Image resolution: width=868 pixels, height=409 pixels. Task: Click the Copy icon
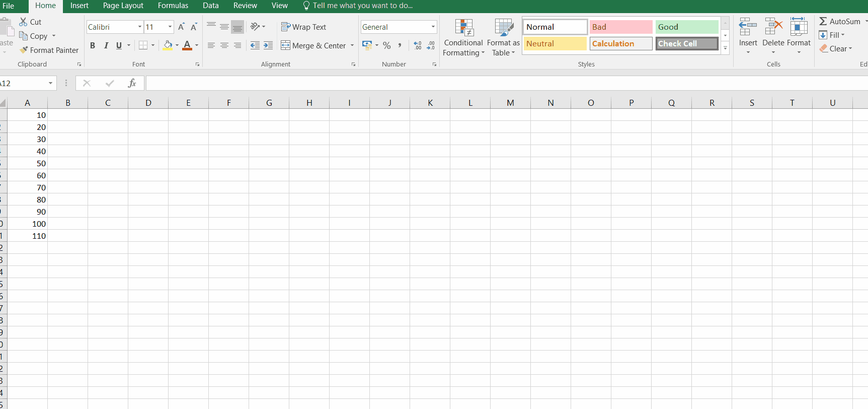(23, 36)
